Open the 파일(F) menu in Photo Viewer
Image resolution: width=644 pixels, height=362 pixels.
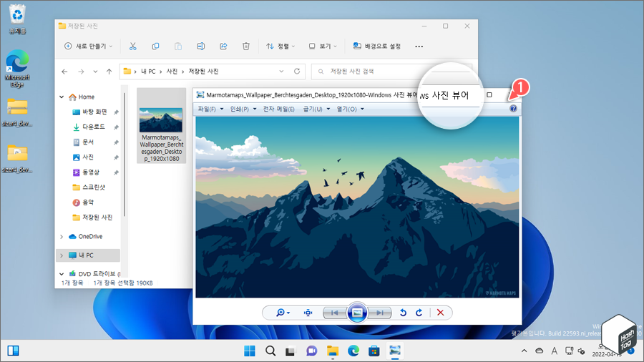[x=210, y=109]
